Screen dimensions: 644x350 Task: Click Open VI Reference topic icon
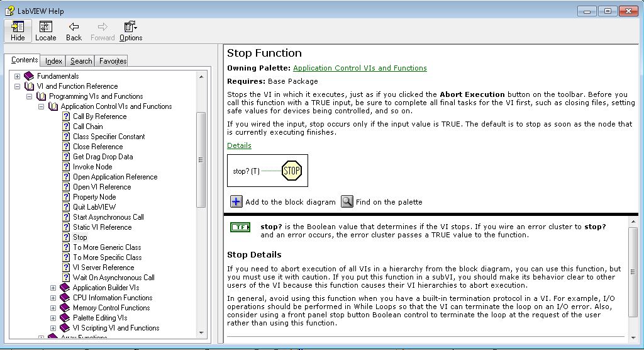66,187
